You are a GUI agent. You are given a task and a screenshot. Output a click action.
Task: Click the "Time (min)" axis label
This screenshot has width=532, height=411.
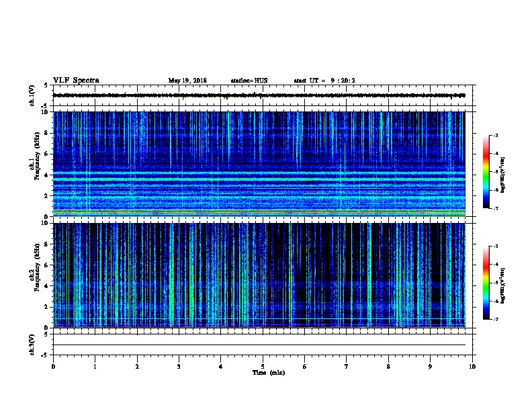coord(269,373)
